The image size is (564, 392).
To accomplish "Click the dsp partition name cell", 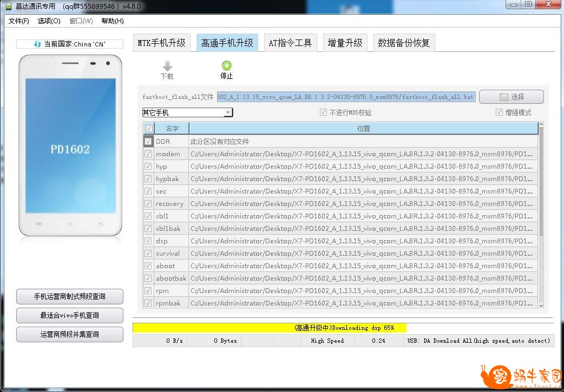I will point(171,241).
